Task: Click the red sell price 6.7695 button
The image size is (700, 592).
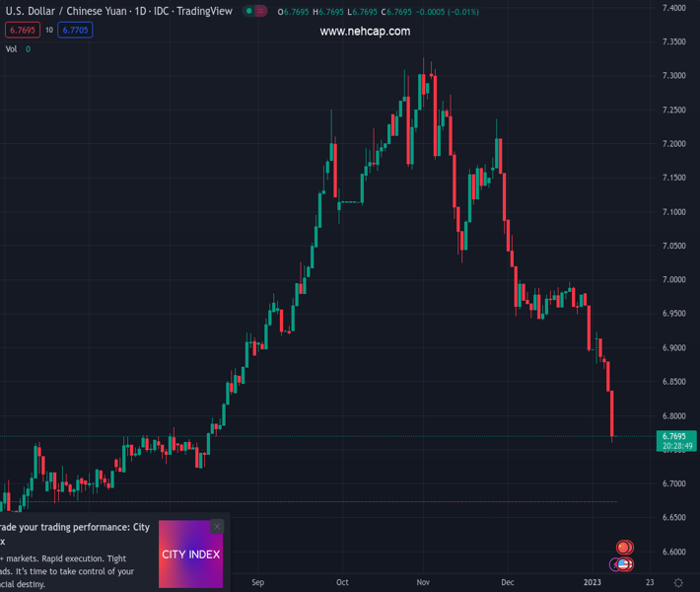Action: coord(21,31)
